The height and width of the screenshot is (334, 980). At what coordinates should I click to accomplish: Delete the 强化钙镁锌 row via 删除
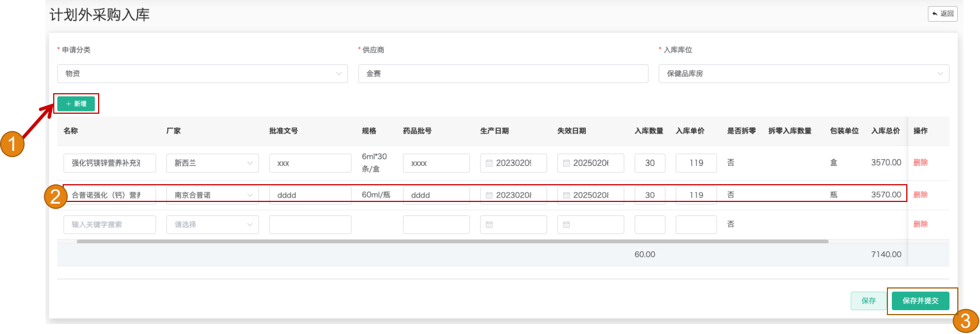920,163
